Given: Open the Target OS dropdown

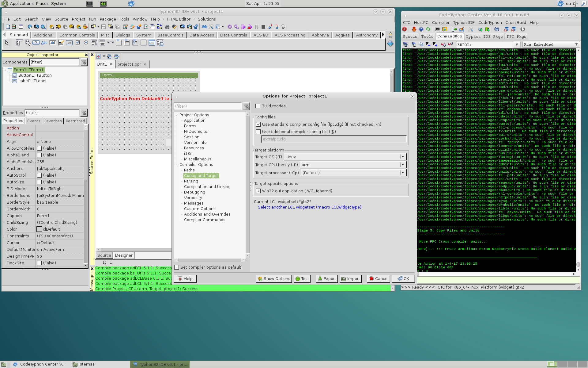Looking at the screenshot, I should [403, 157].
